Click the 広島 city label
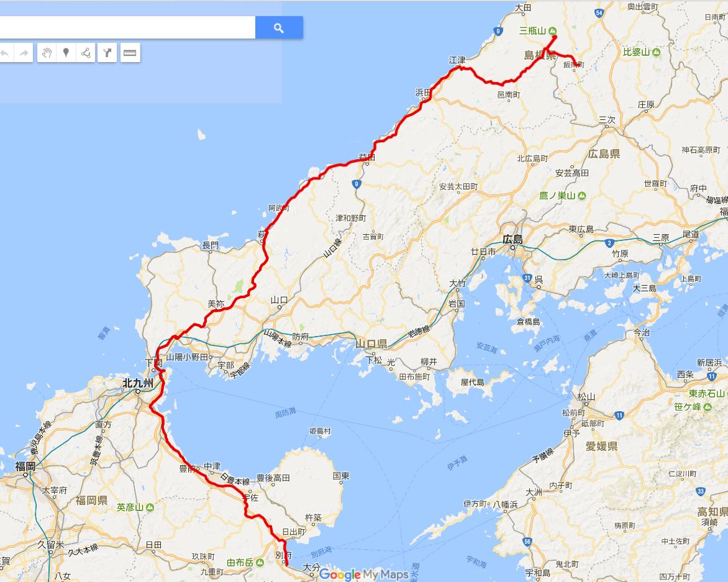728x582 pixels. 512,240
